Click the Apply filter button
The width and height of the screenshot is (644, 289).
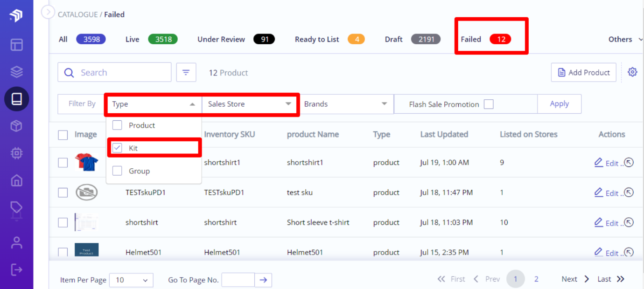pyautogui.click(x=559, y=104)
